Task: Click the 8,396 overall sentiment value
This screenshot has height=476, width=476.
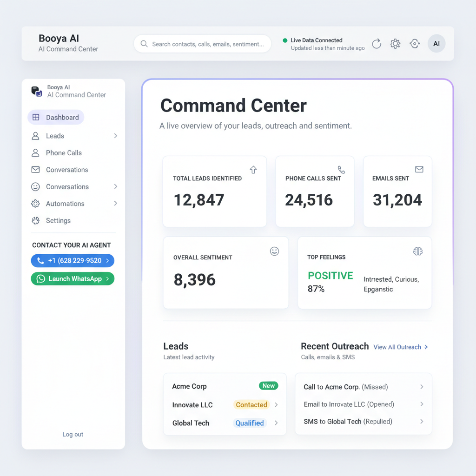Action: [195, 279]
